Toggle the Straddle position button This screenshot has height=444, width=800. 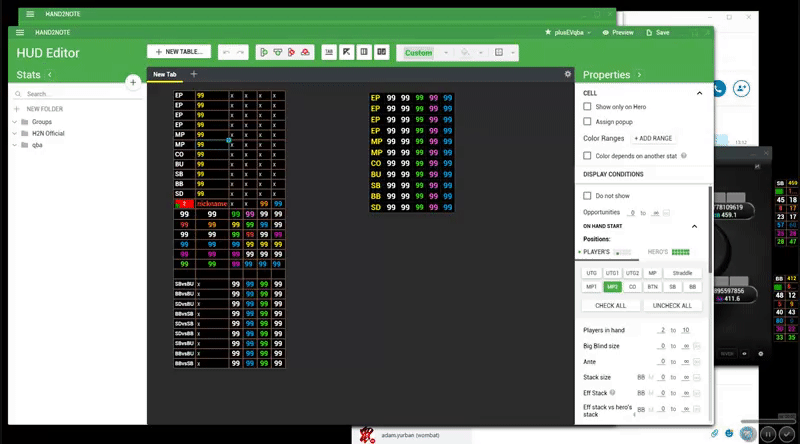tap(682, 273)
